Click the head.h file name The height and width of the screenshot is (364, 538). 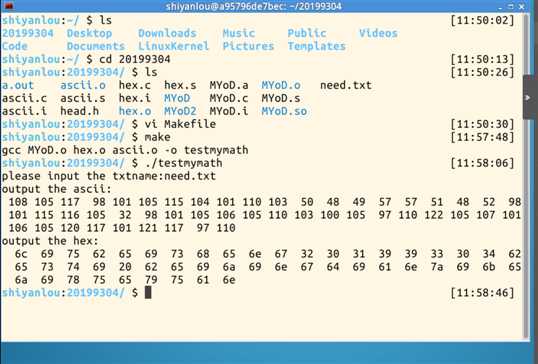point(80,111)
